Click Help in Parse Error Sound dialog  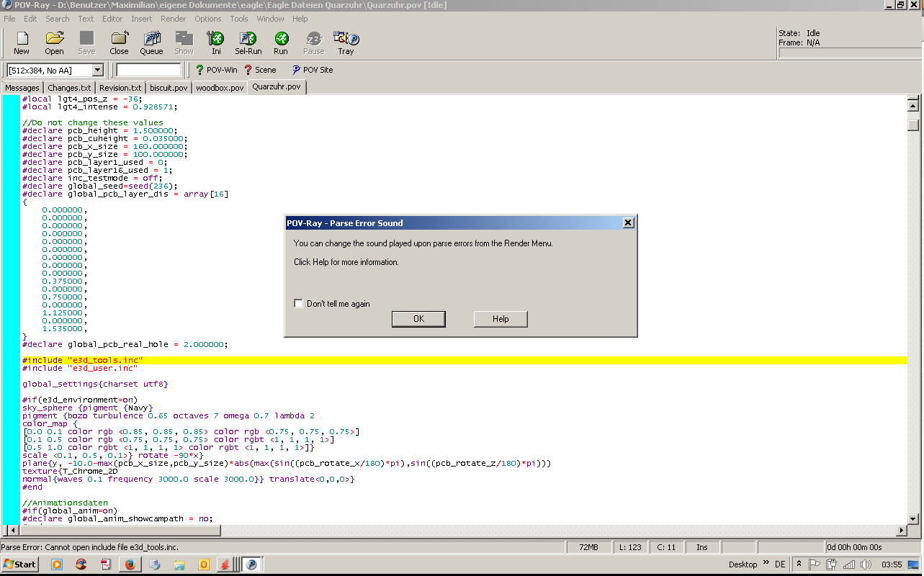[501, 319]
